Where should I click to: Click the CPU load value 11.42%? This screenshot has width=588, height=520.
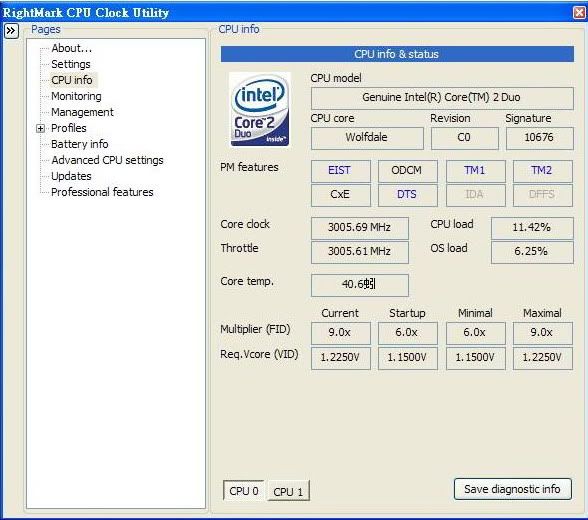point(532,228)
